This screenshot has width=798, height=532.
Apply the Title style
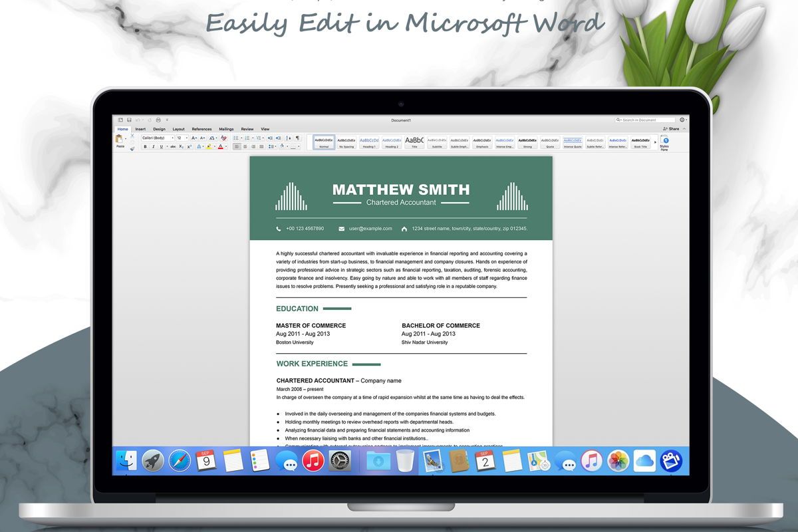coord(414,142)
